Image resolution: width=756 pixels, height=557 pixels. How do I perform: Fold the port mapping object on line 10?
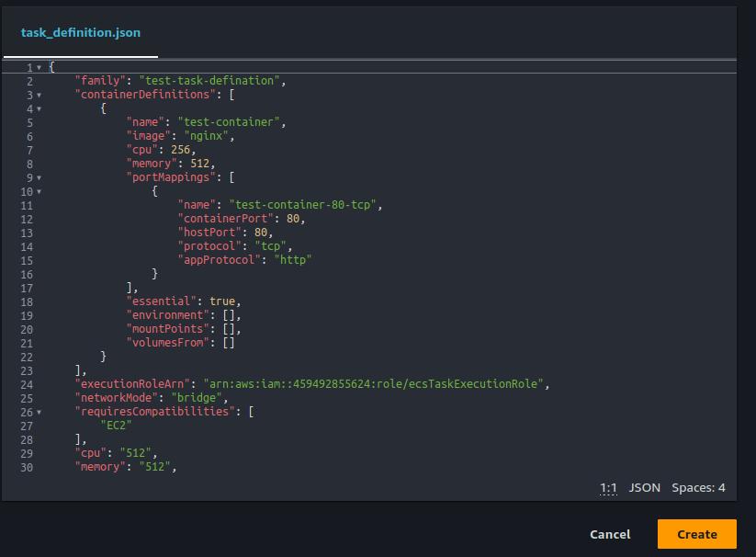coord(39,191)
